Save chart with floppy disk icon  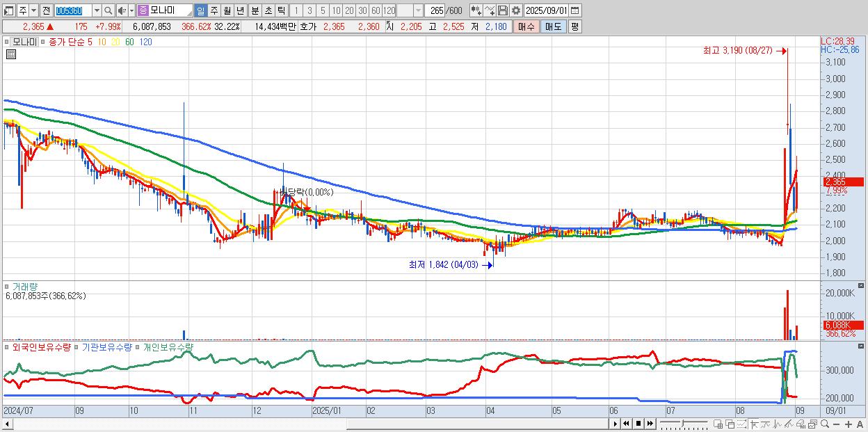click(x=503, y=10)
